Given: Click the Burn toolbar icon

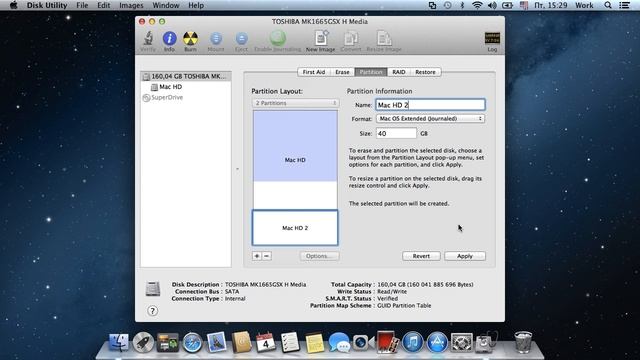Looking at the screenshot, I should tap(190, 41).
